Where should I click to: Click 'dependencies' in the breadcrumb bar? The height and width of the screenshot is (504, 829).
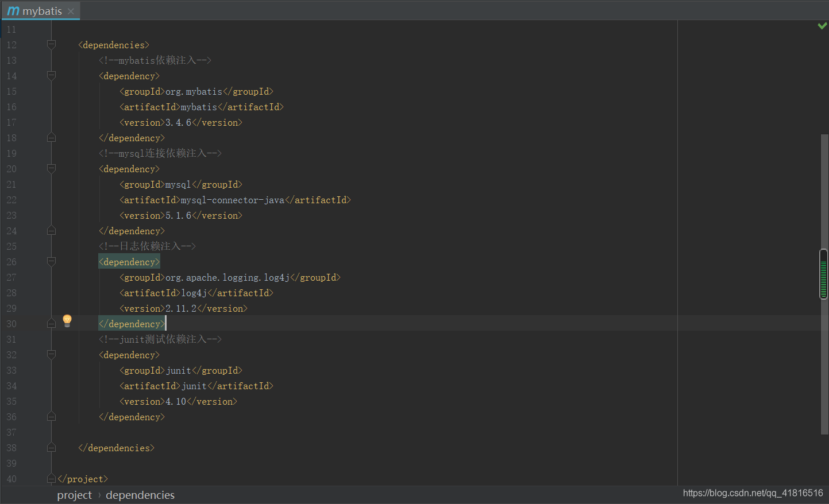(140, 495)
